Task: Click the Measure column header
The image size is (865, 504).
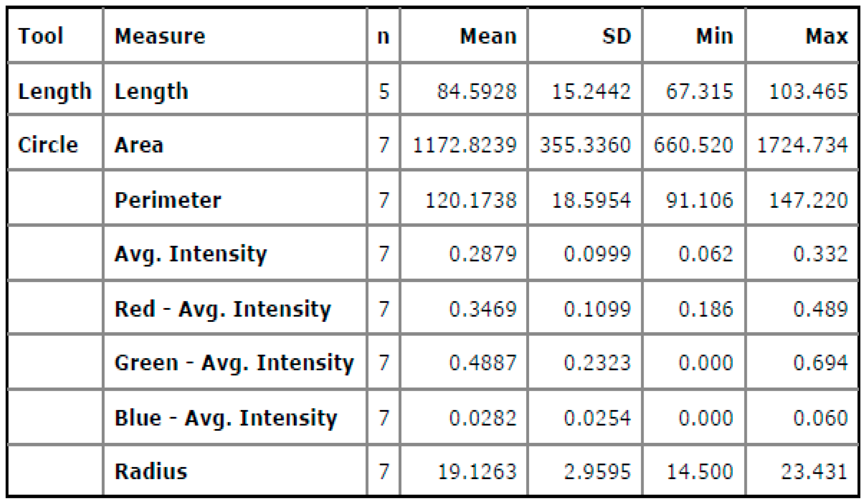Action: click(x=160, y=36)
